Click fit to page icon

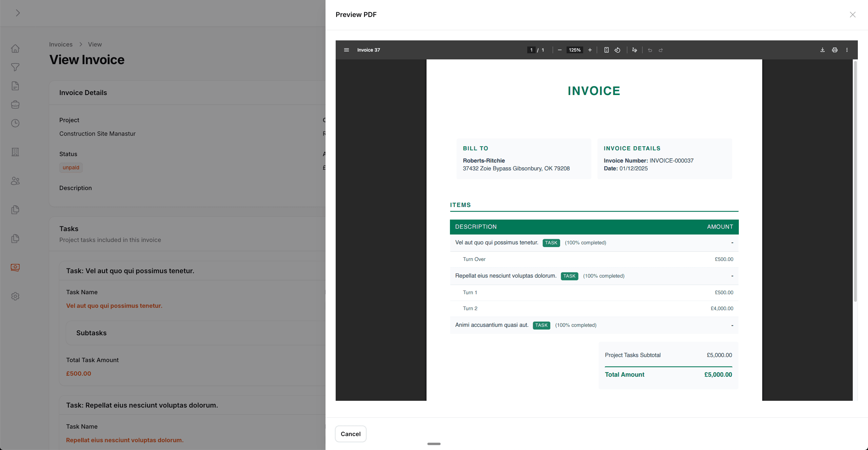click(x=606, y=50)
